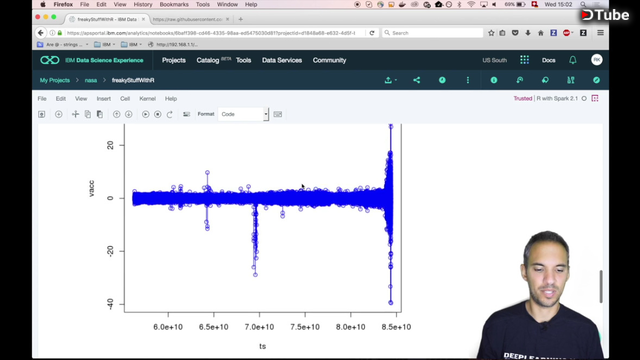Switch to the raw.githubusercontent browser tab
640x360 pixels.
pyautogui.click(x=188, y=19)
